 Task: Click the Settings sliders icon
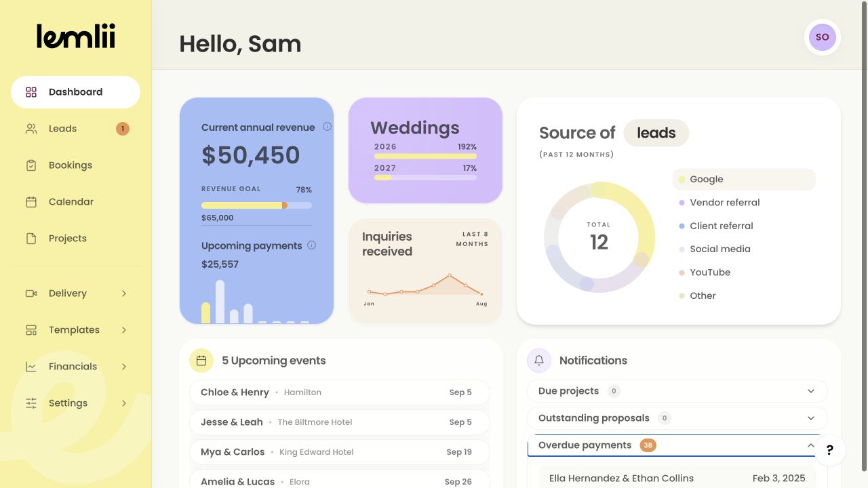coord(31,403)
